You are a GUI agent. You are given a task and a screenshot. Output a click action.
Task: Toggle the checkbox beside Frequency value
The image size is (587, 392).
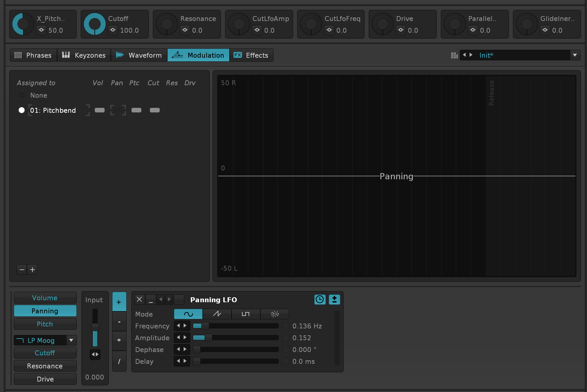pyautogui.click(x=286, y=326)
